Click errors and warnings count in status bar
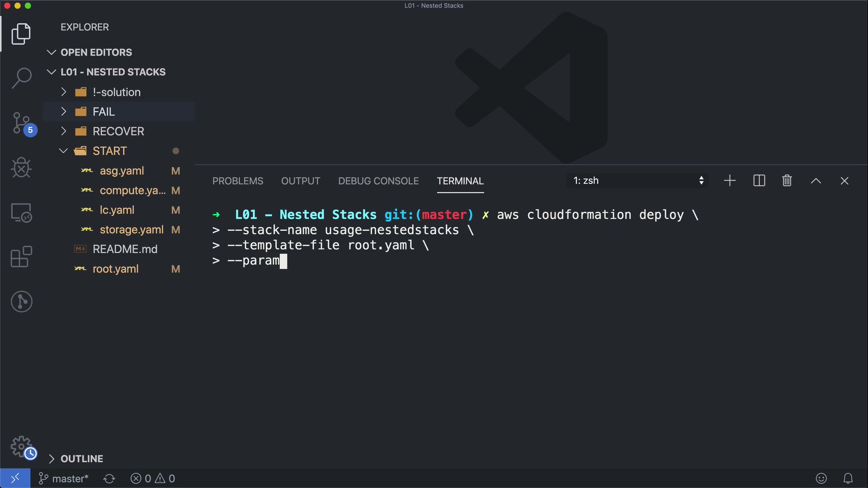868x488 pixels. point(153,479)
